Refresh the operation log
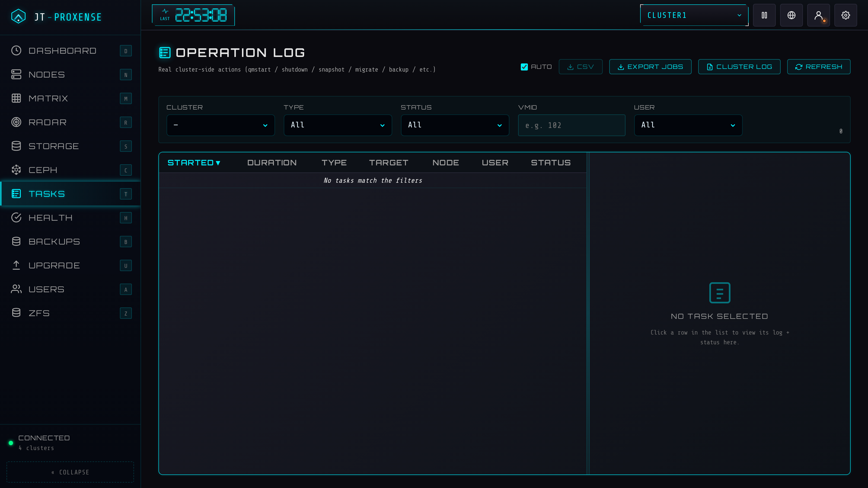868x488 pixels. (819, 67)
